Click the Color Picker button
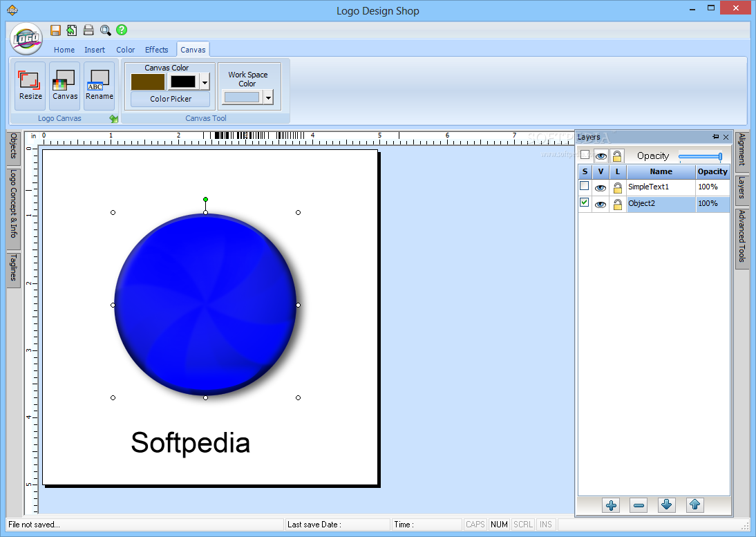This screenshot has width=756, height=537. pyautogui.click(x=170, y=99)
